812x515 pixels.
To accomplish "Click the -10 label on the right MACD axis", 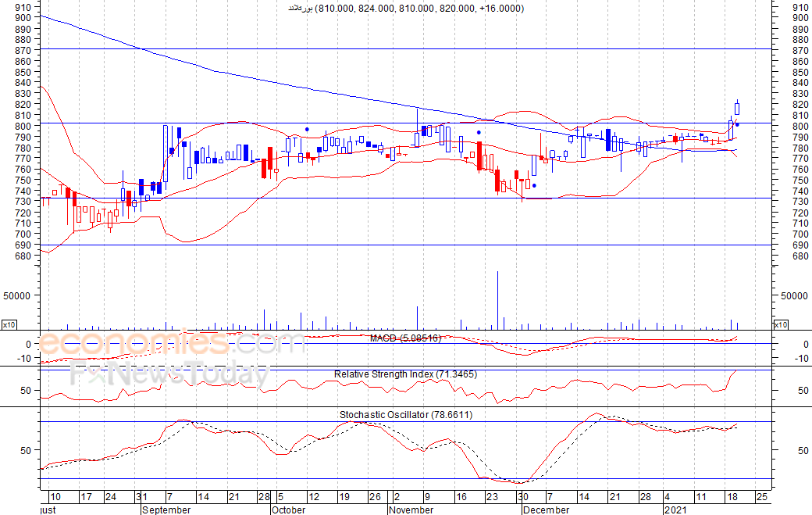I will coord(802,359).
